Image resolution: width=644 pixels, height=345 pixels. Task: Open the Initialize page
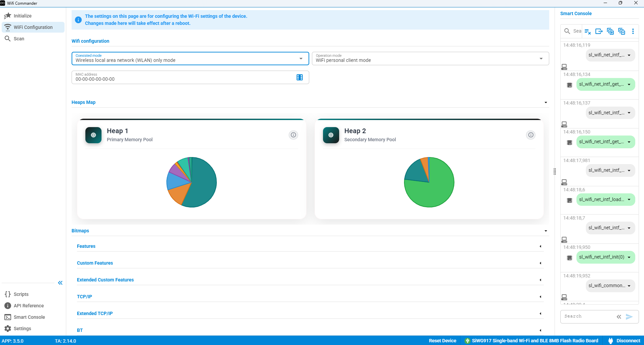click(33, 16)
